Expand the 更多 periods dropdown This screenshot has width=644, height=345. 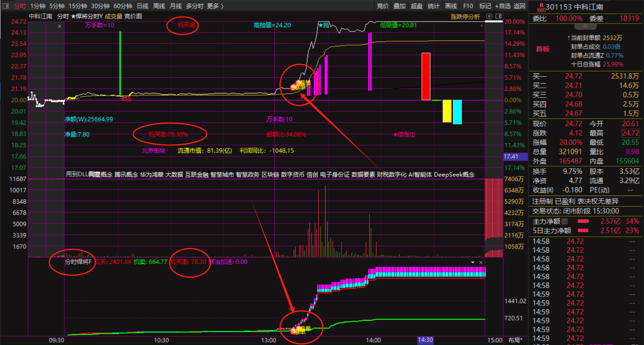click(x=215, y=6)
